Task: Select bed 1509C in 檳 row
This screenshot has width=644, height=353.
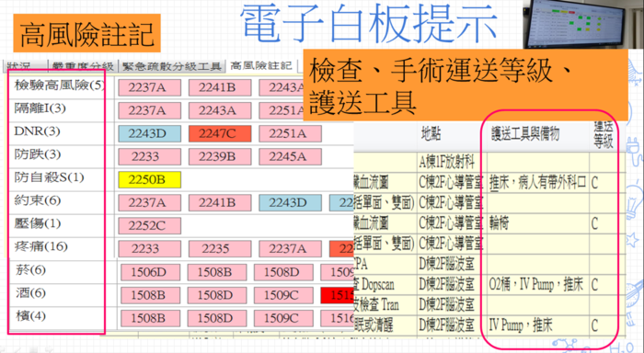Action: point(283,318)
